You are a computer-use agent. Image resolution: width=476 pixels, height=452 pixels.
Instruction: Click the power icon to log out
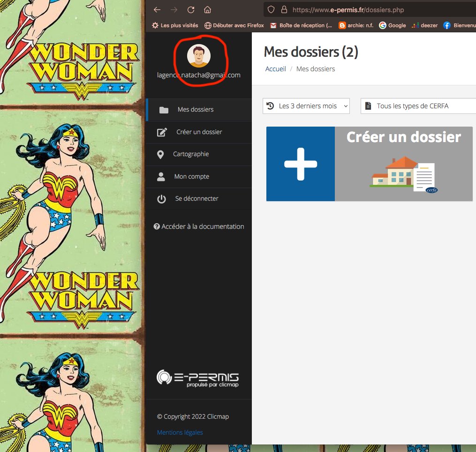click(161, 199)
